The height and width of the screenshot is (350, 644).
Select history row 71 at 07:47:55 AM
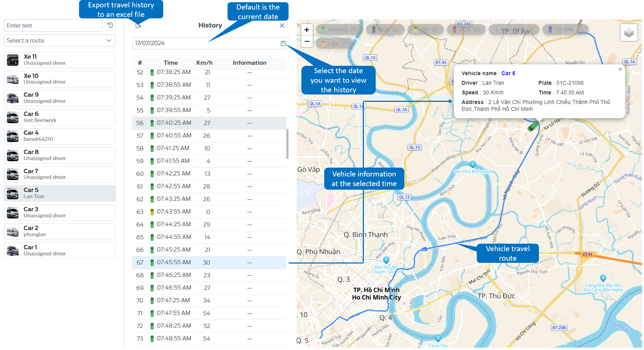point(209,313)
